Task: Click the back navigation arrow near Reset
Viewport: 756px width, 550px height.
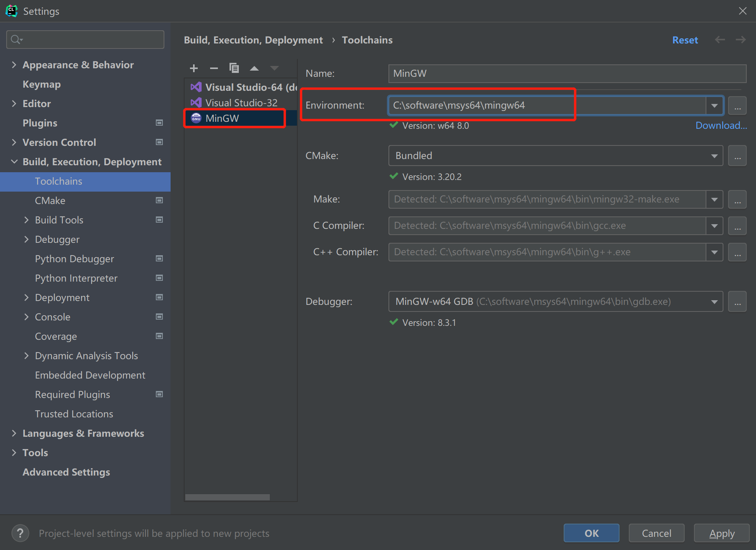Action: pyautogui.click(x=720, y=40)
